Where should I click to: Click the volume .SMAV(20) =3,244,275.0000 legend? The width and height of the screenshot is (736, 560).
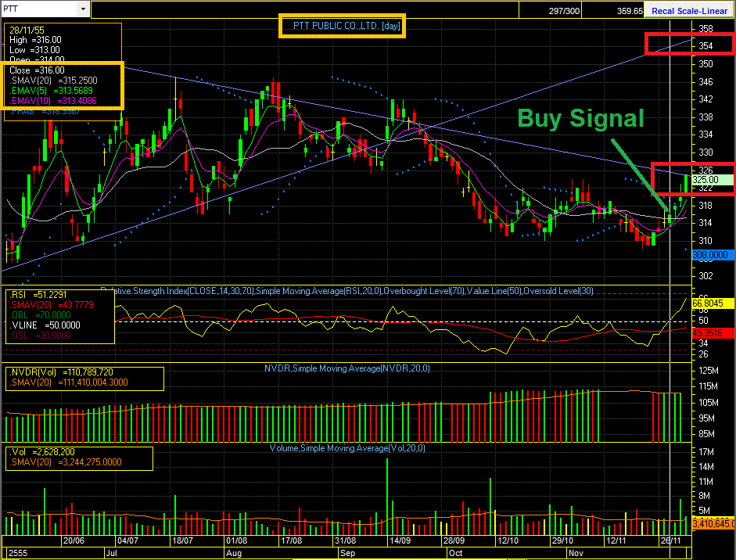click(65, 462)
